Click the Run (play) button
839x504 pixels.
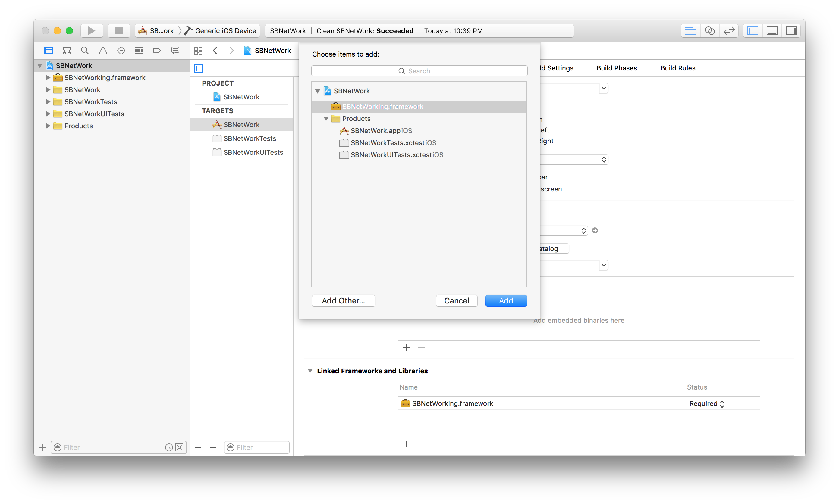[x=91, y=31]
